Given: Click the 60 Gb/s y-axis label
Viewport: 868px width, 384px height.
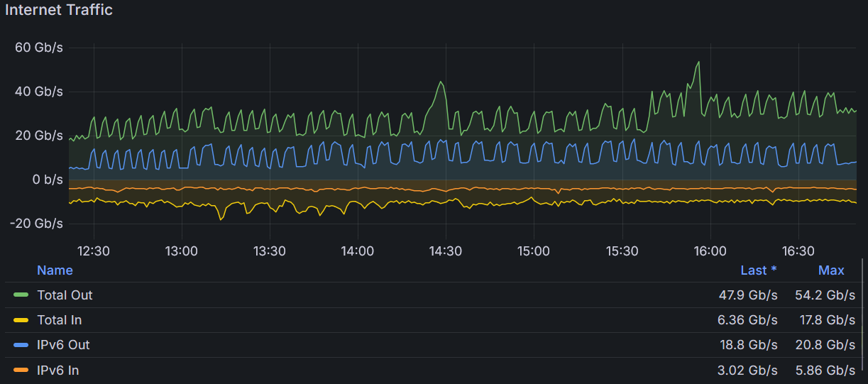Looking at the screenshot, I should coord(38,48).
